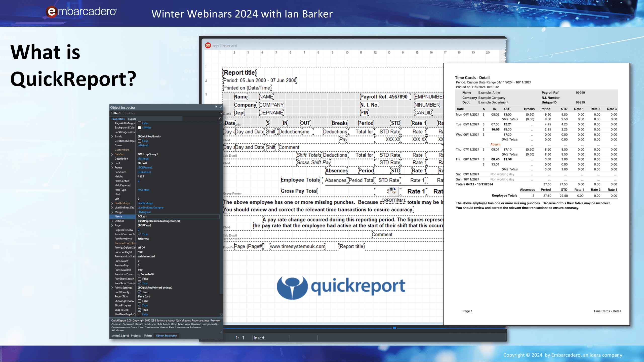Select the NINUMBER data field in designer
This screenshot has width=644, height=362.
427,105
